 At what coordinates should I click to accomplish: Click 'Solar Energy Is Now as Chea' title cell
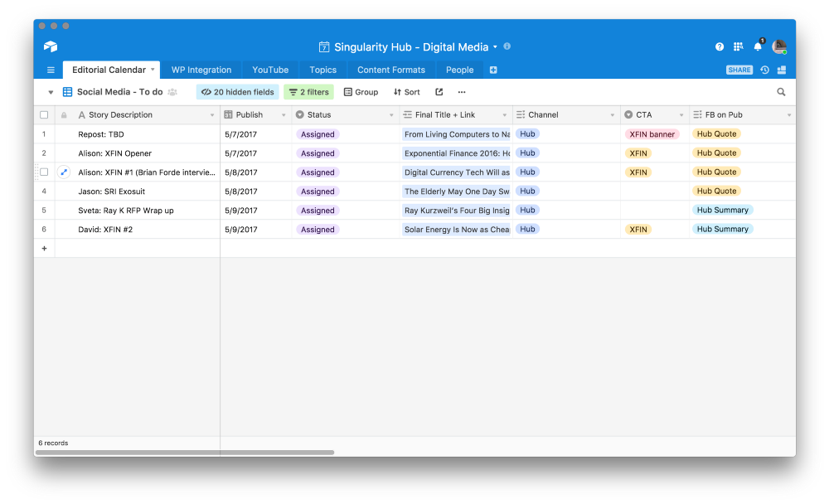pos(456,230)
